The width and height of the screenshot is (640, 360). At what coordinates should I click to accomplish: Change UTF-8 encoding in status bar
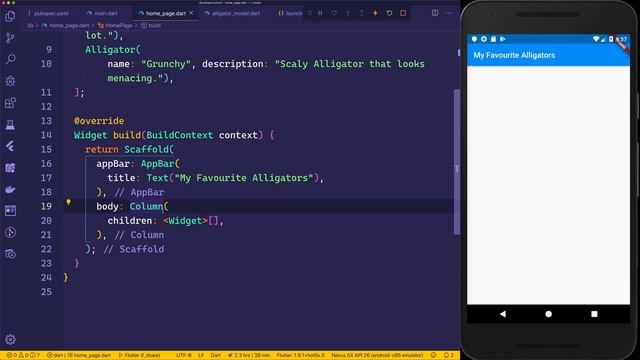click(x=184, y=355)
